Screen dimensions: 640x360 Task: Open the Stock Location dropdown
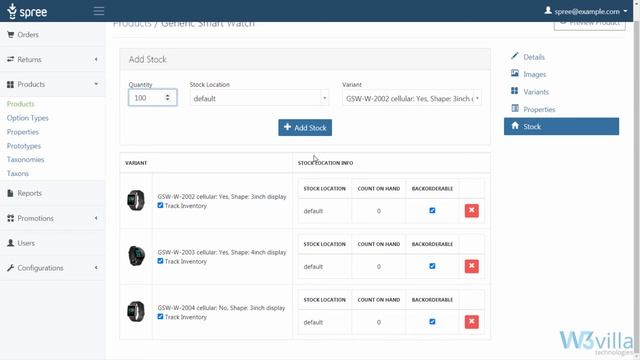(259, 98)
